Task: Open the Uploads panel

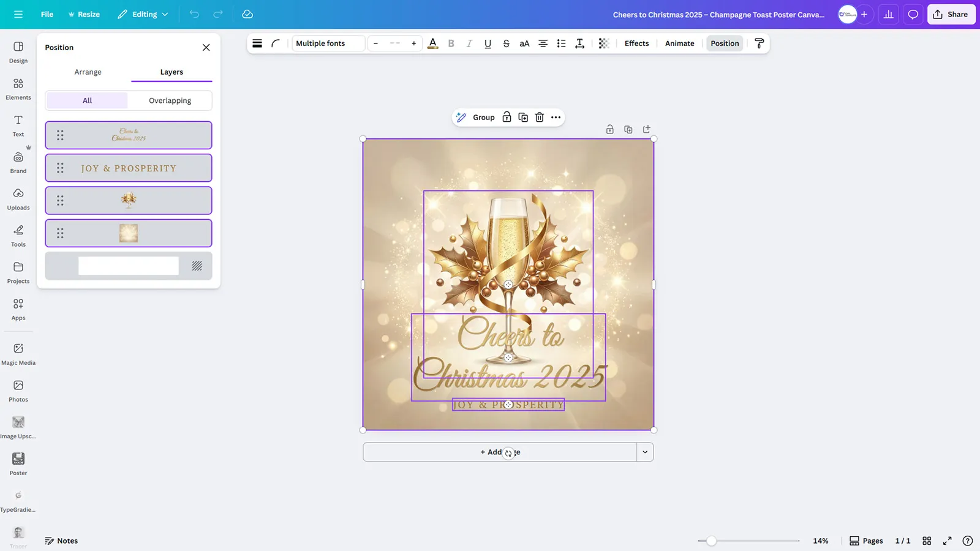Action: pyautogui.click(x=18, y=199)
